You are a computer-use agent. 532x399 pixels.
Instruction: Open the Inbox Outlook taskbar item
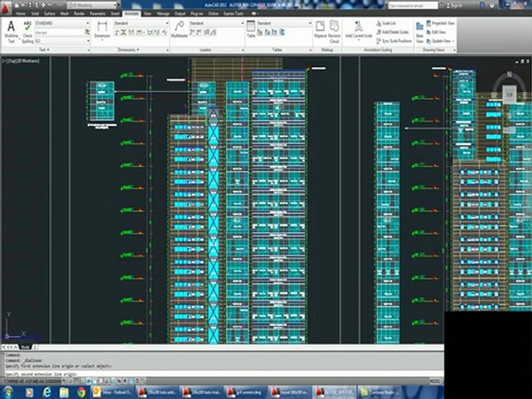coord(112,392)
